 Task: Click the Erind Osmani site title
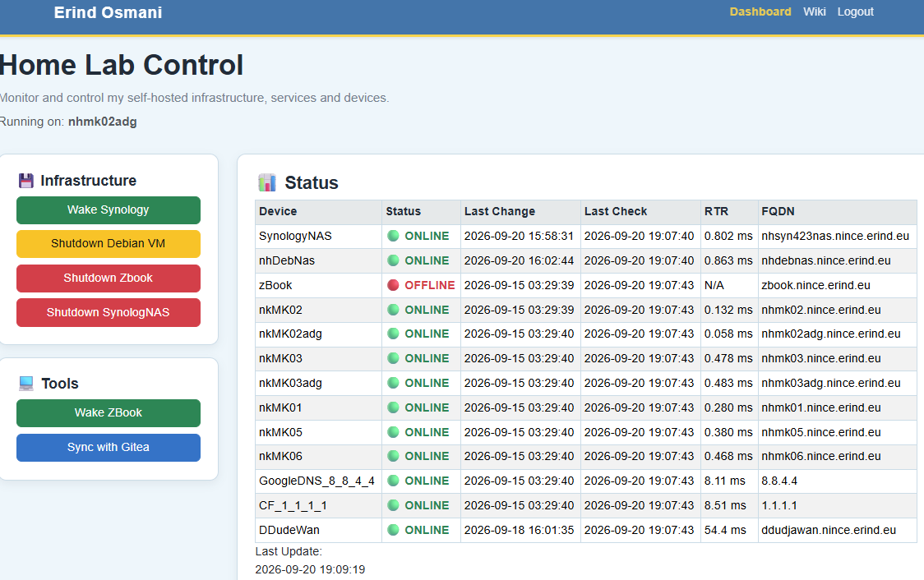[108, 12]
